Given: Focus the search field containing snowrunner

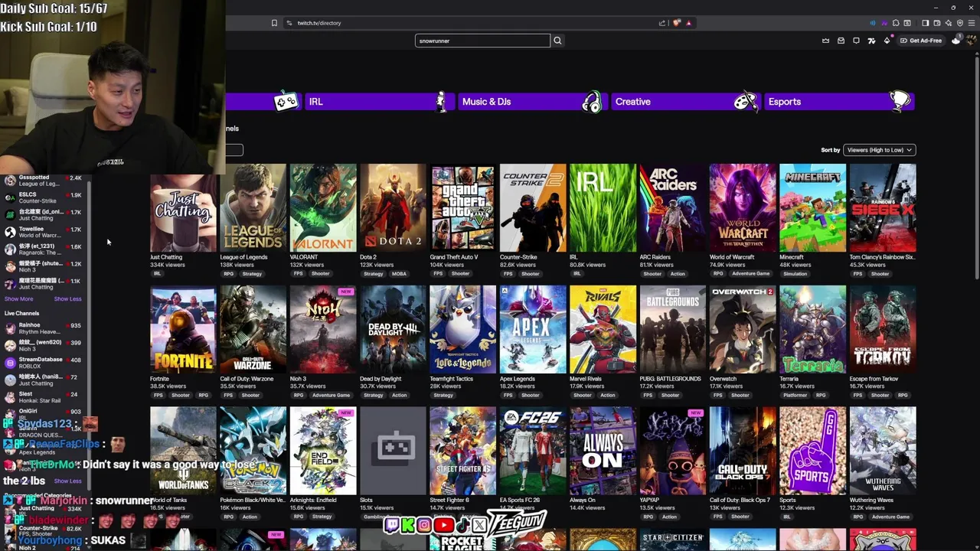Looking at the screenshot, I should (482, 41).
